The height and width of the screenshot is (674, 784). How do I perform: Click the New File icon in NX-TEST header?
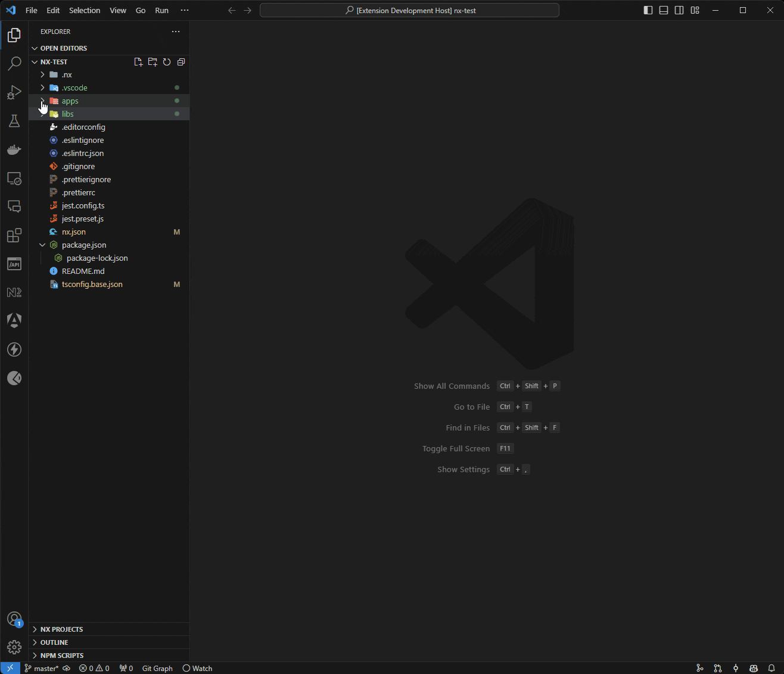click(138, 62)
